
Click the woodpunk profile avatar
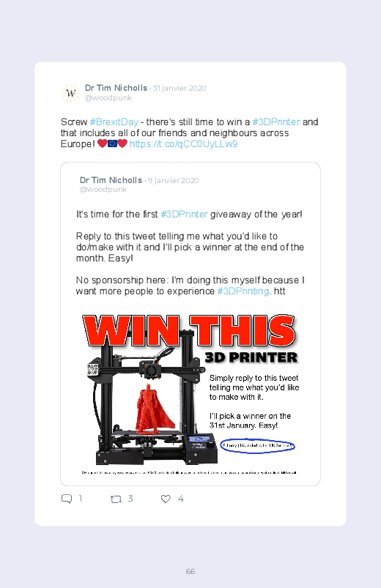tap(70, 92)
